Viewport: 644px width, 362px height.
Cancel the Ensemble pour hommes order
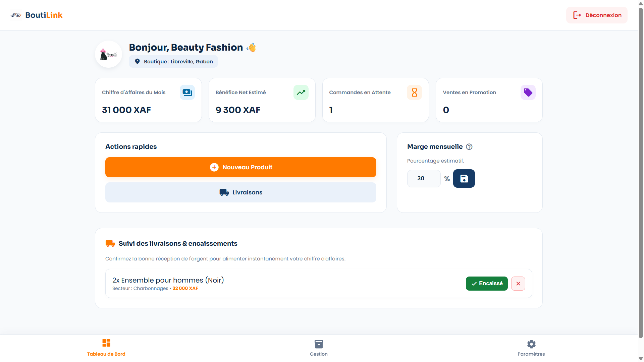(518, 284)
